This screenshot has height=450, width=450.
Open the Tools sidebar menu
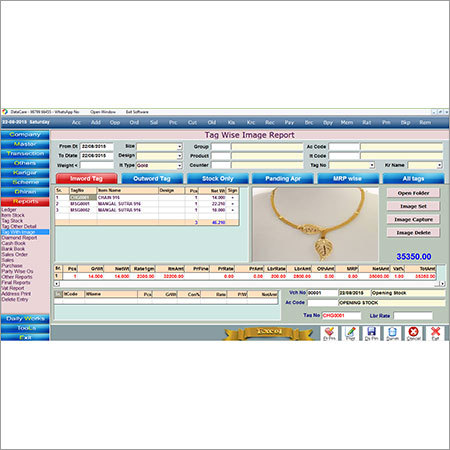point(25,328)
